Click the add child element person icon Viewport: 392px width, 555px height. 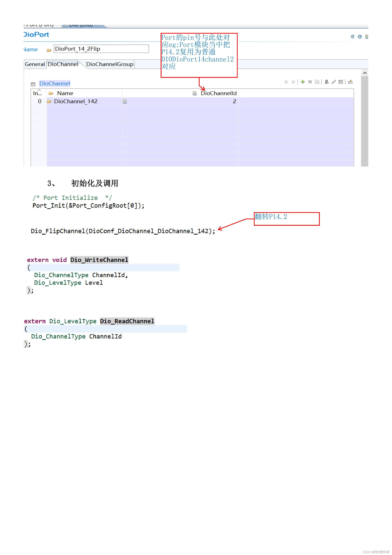tap(327, 82)
